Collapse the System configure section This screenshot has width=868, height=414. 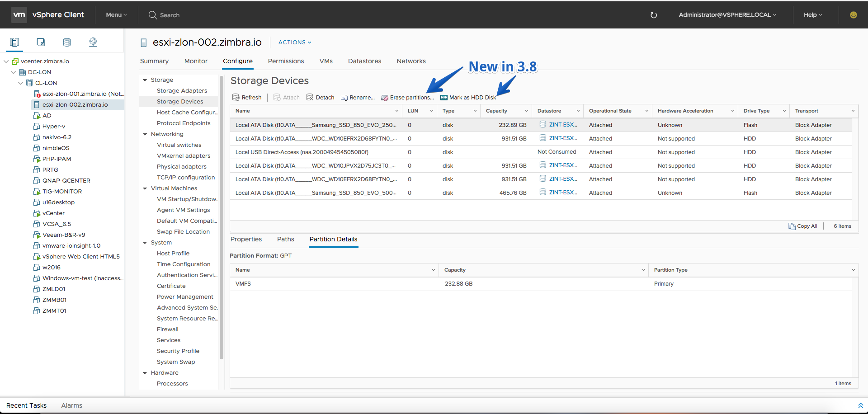[x=145, y=243]
